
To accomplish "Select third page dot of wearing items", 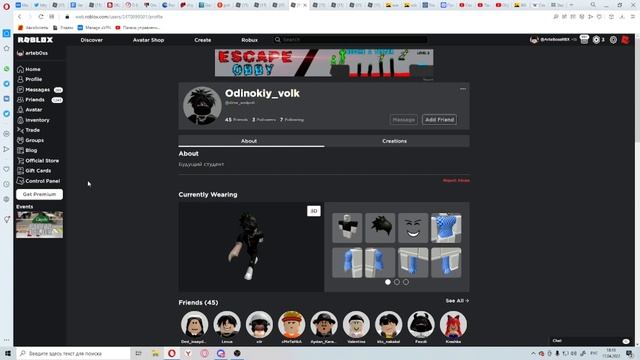I will [x=406, y=282].
